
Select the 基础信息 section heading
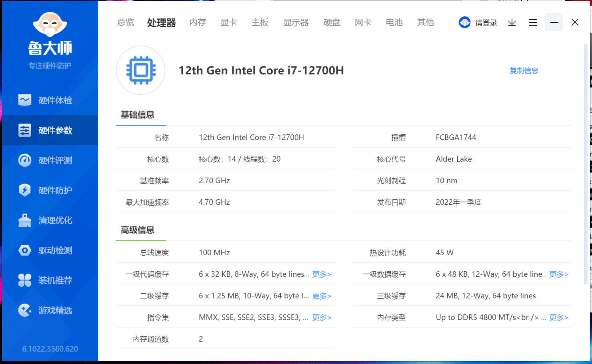point(138,115)
